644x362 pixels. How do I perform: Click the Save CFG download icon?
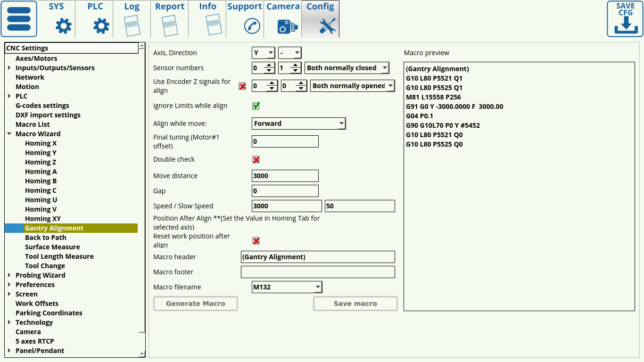click(x=625, y=19)
